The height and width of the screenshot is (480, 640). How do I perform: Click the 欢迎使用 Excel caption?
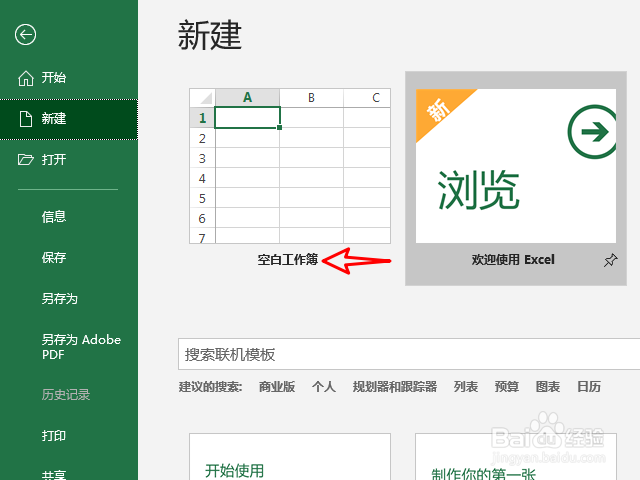click(513, 260)
